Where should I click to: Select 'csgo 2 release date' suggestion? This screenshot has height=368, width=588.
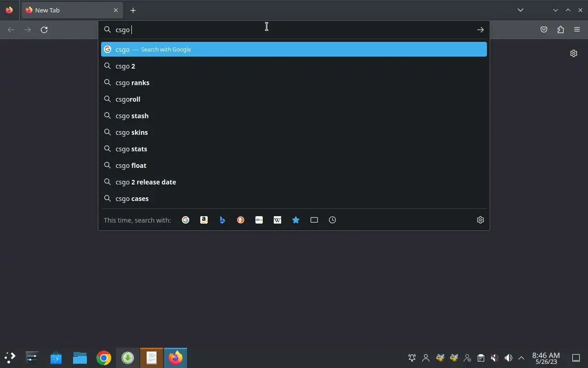point(294,182)
